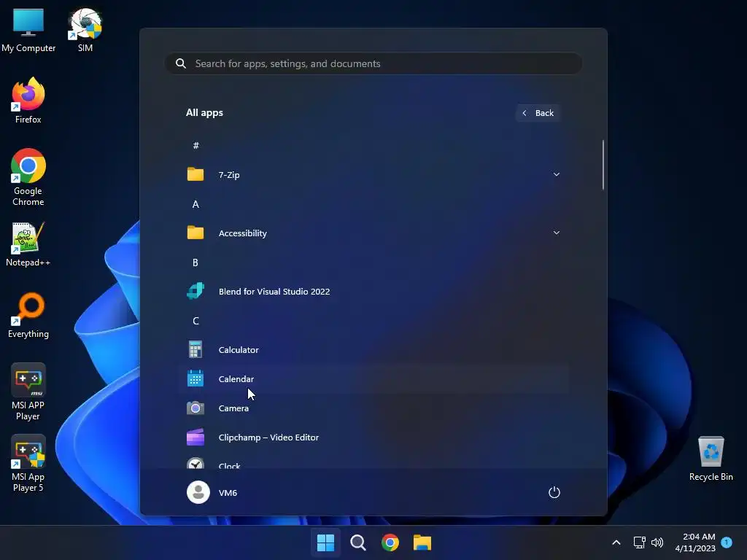Click the letter C section header
Screen dimensions: 747x560
196,321
